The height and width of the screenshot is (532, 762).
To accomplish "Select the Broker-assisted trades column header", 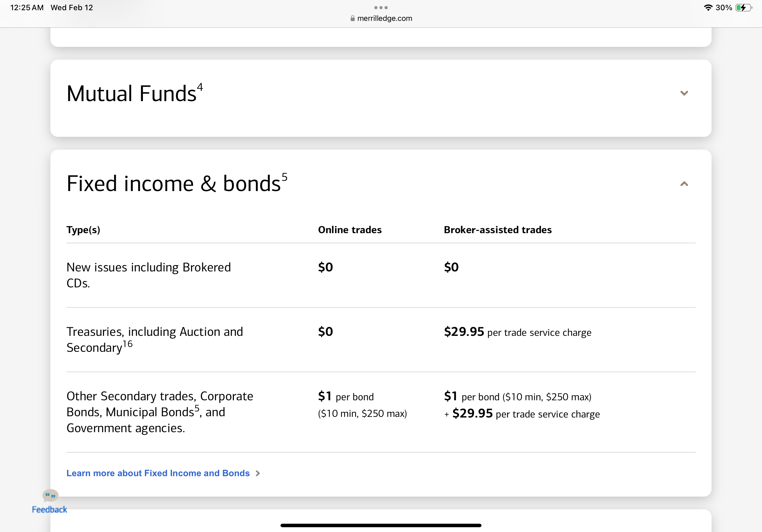I will [x=497, y=230].
